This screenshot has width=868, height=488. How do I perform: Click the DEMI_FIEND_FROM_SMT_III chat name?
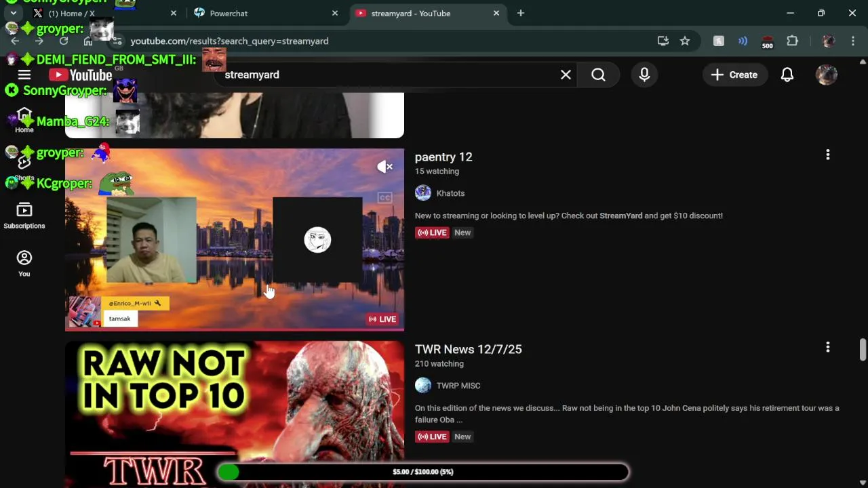[x=117, y=59]
